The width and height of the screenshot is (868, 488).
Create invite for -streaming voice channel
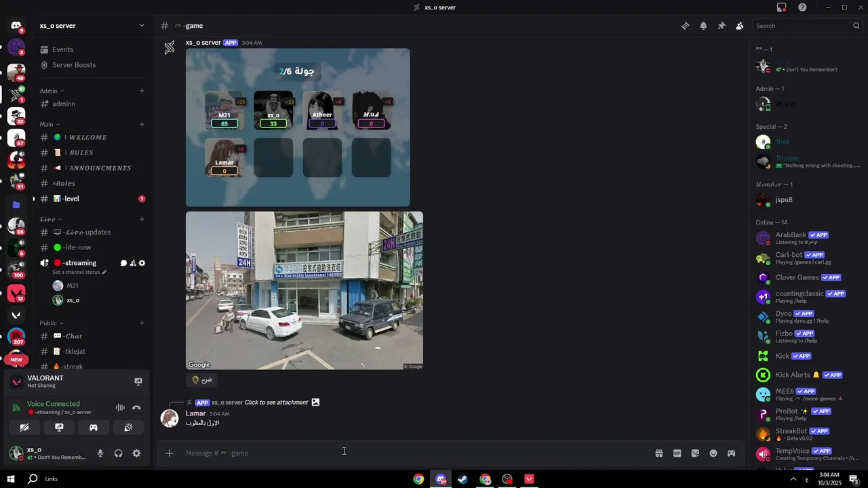[133, 263]
